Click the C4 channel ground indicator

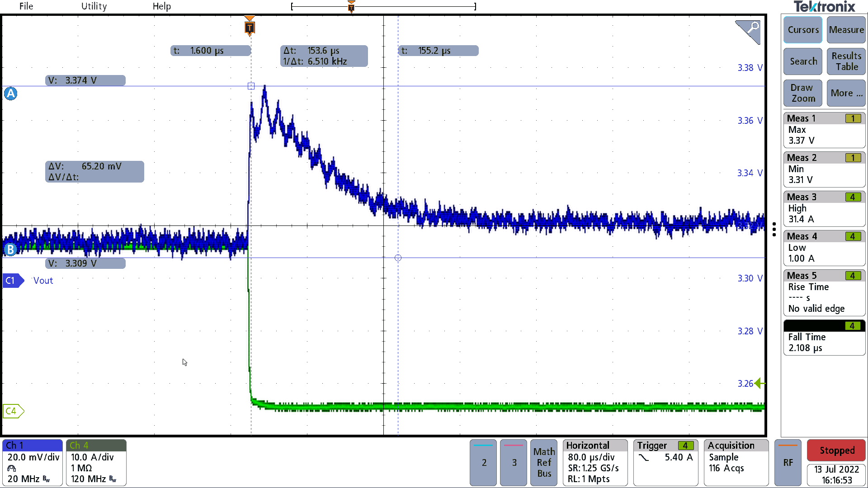pos(13,411)
